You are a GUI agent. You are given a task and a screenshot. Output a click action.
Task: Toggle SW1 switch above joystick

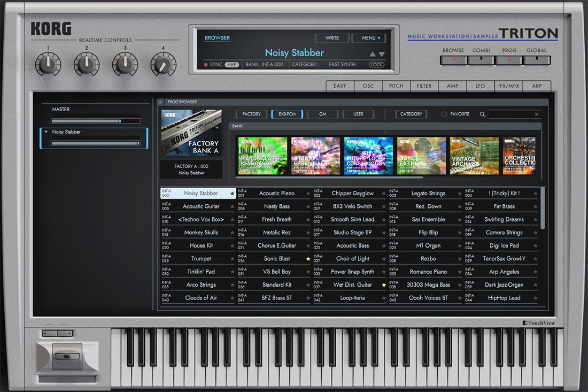(x=50, y=333)
